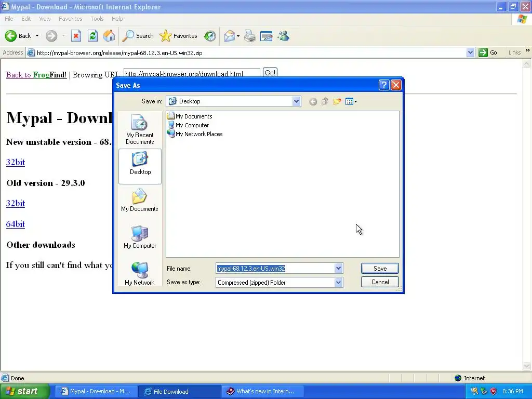Image resolution: width=532 pixels, height=399 pixels.
Task: Create new folder icon in Save As
Action: click(x=337, y=101)
